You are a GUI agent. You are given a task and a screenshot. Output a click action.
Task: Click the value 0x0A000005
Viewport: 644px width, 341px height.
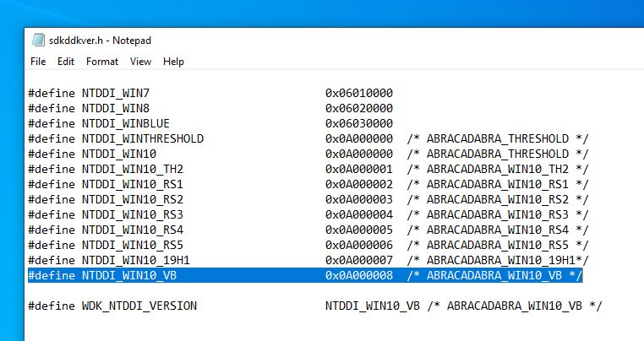(x=359, y=230)
